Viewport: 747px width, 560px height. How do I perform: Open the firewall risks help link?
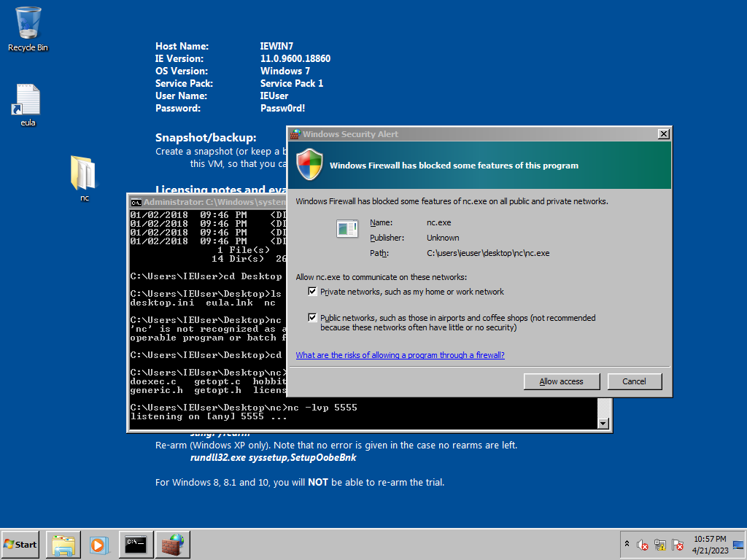pos(400,355)
